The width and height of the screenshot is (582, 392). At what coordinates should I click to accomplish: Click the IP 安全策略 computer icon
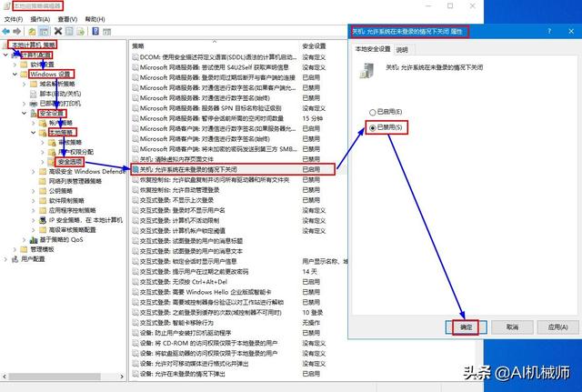(43, 220)
